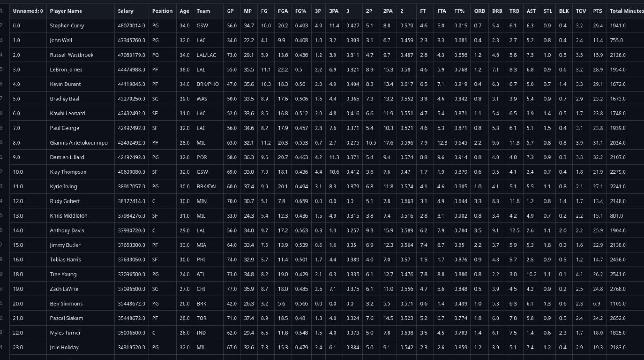
Task: Select the Trae Young cell
Action: pos(80,274)
